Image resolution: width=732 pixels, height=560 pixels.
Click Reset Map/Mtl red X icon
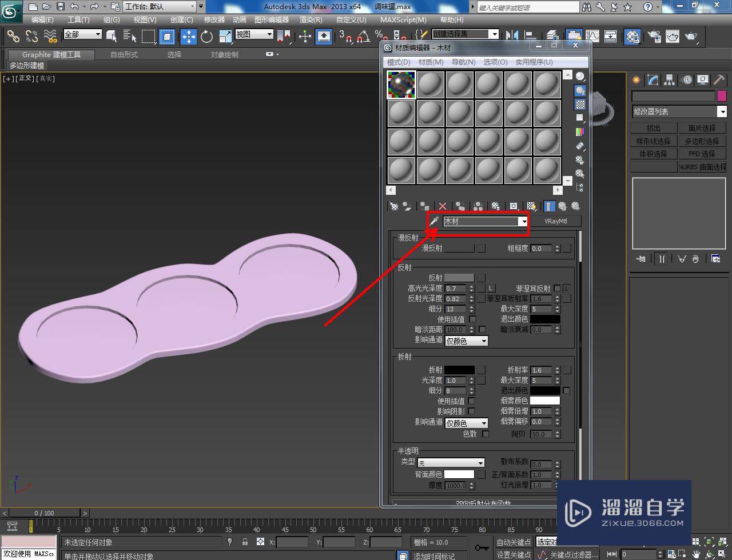coord(443,206)
